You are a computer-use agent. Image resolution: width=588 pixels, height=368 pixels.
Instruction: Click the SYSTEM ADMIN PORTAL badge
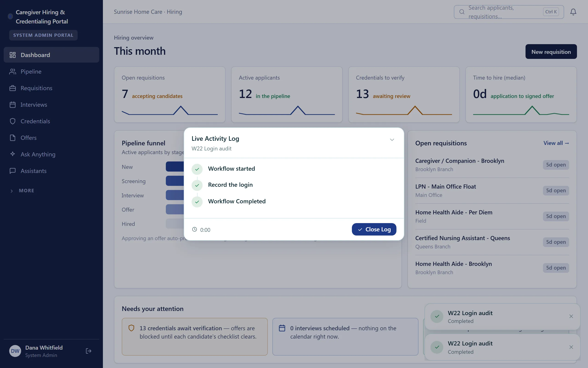[43, 35]
